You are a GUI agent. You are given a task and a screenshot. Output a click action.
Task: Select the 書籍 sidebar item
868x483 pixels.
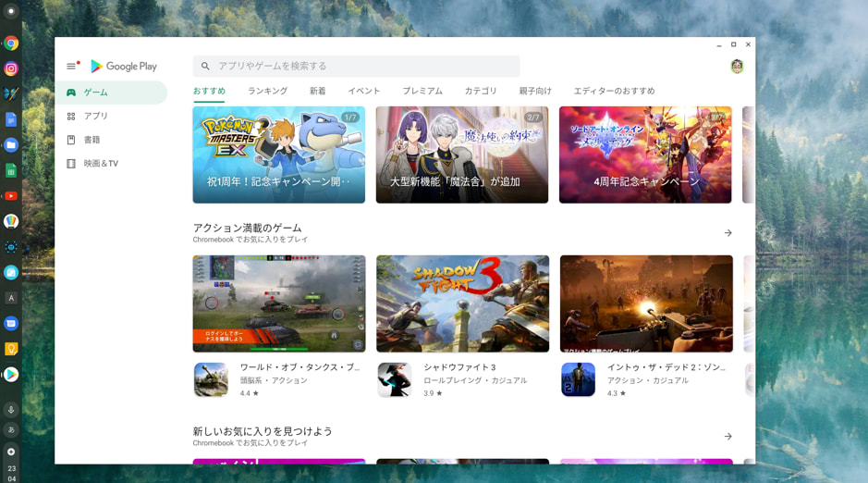pyautogui.click(x=111, y=140)
